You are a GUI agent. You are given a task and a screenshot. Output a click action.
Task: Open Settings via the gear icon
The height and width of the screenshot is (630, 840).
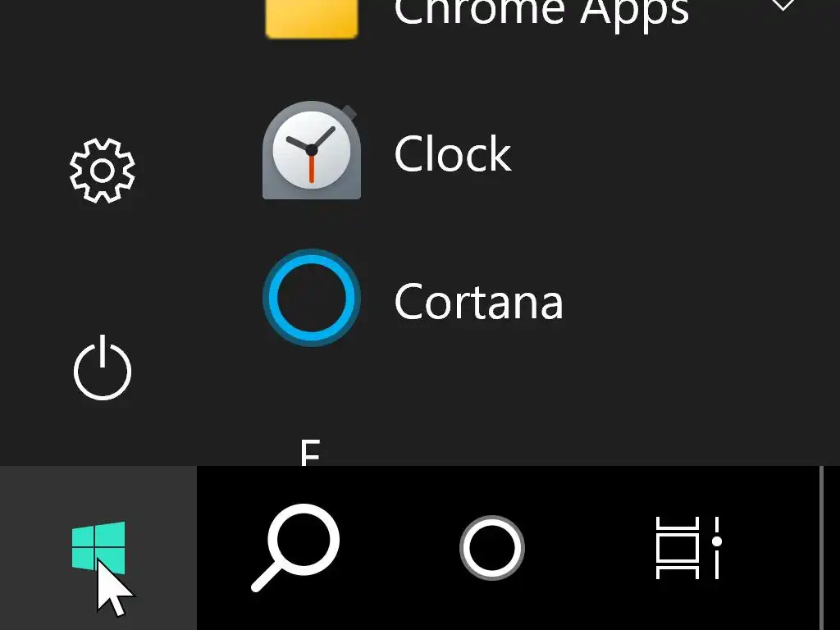[102, 171]
